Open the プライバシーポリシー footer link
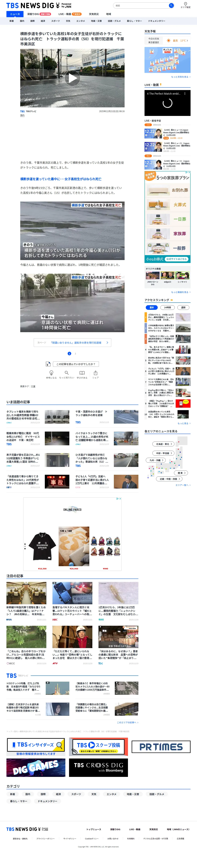197x868 pixels. pyautogui.click(x=45, y=839)
